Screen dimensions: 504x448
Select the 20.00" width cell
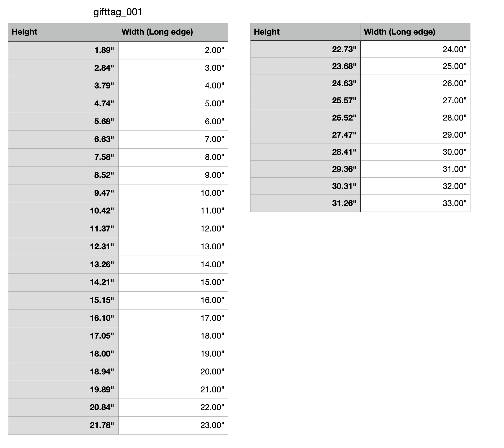[x=173, y=372]
